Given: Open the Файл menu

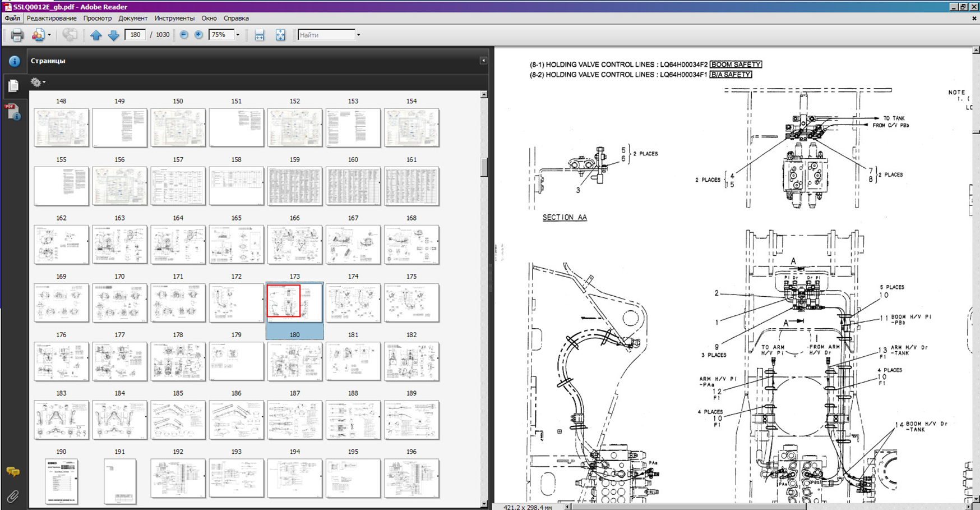Looking at the screenshot, I should pyautogui.click(x=12, y=18).
